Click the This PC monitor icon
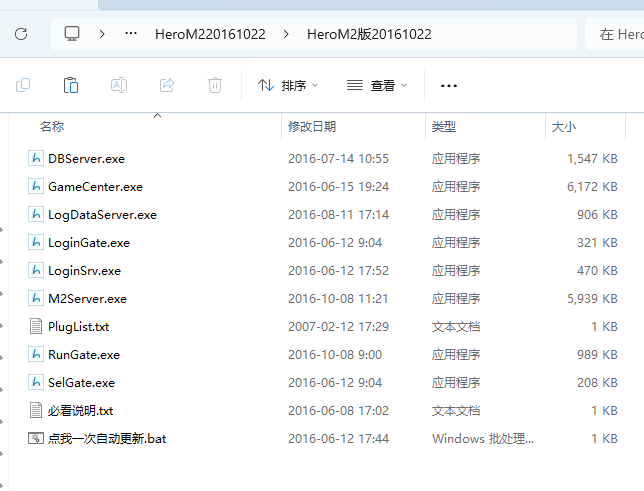 (72, 34)
